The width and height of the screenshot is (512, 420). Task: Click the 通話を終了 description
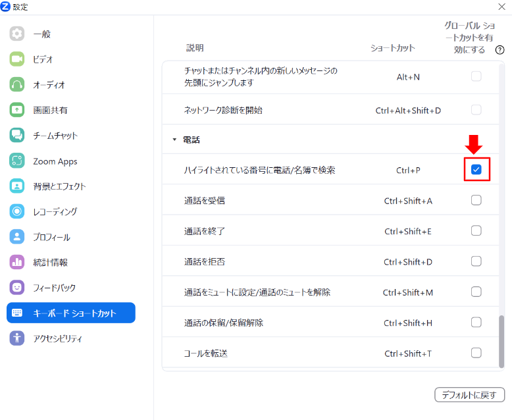205,231
